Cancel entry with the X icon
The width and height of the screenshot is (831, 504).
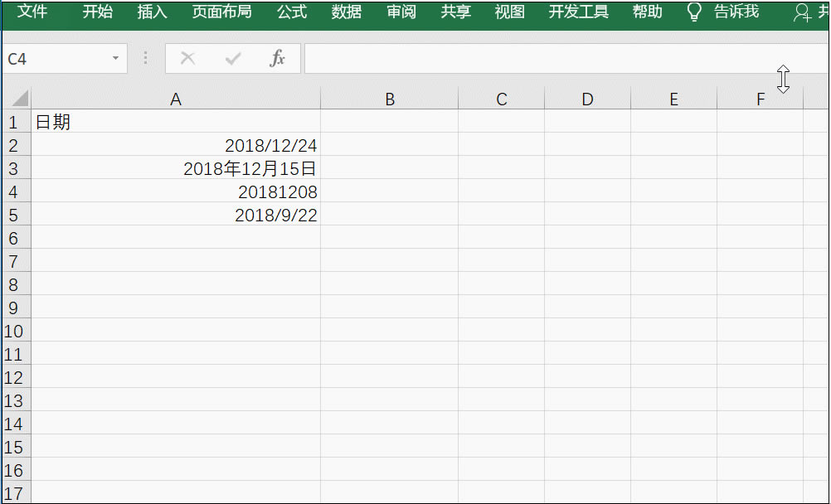(187, 58)
